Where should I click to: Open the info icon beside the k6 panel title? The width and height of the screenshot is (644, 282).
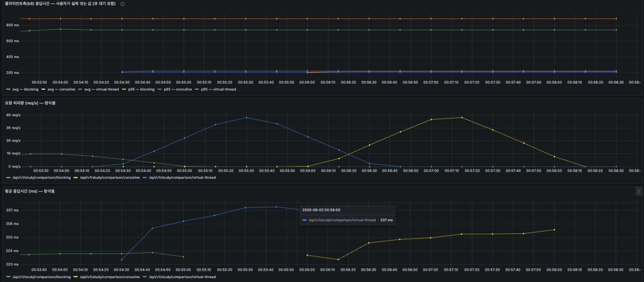[123, 4]
